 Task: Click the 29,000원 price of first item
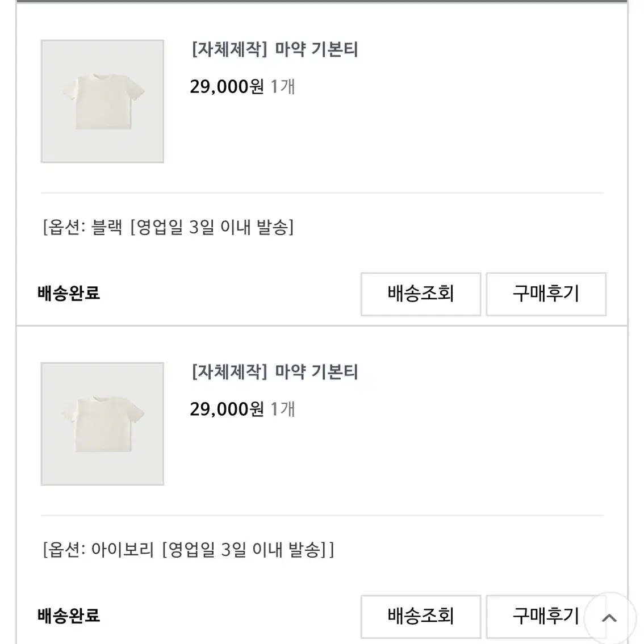pyautogui.click(x=227, y=87)
